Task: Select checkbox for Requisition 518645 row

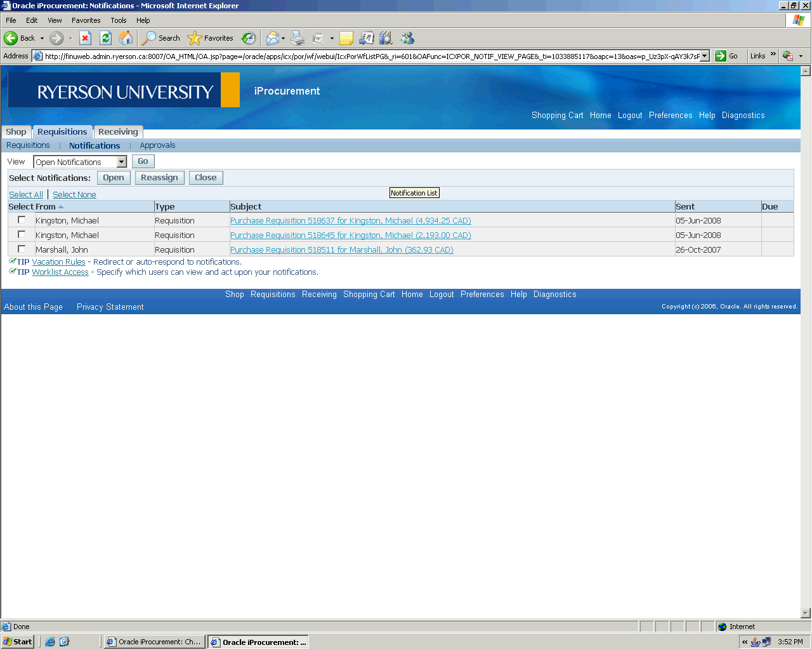Action: click(22, 234)
